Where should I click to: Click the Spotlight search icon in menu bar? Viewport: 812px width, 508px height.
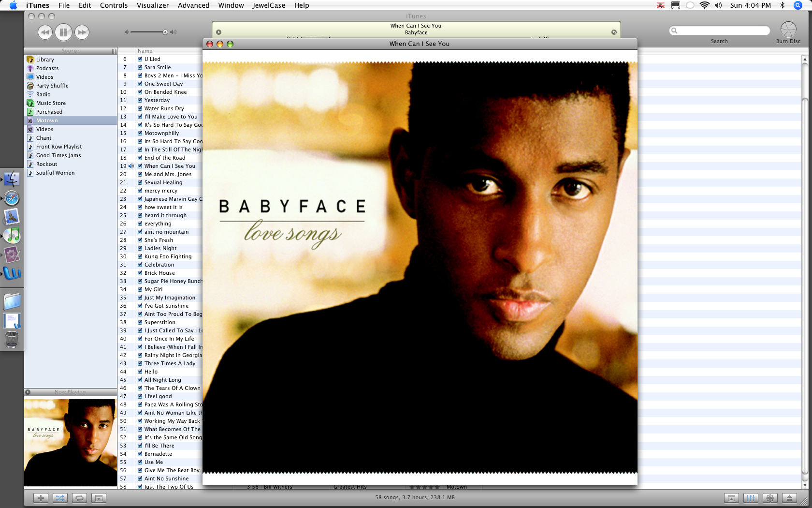798,5
